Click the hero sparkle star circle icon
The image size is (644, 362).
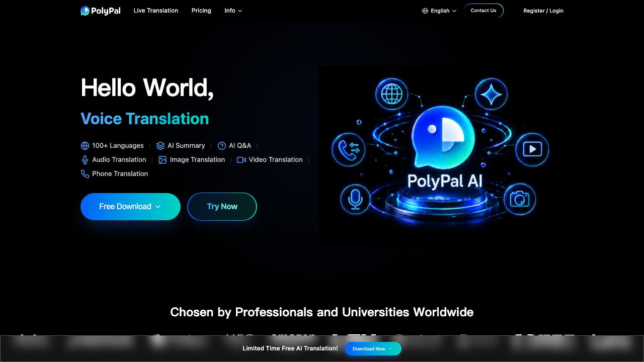click(x=491, y=94)
